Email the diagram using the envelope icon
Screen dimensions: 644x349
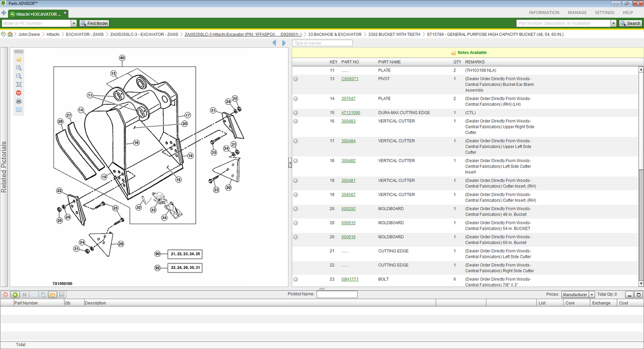click(x=19, y=109)
